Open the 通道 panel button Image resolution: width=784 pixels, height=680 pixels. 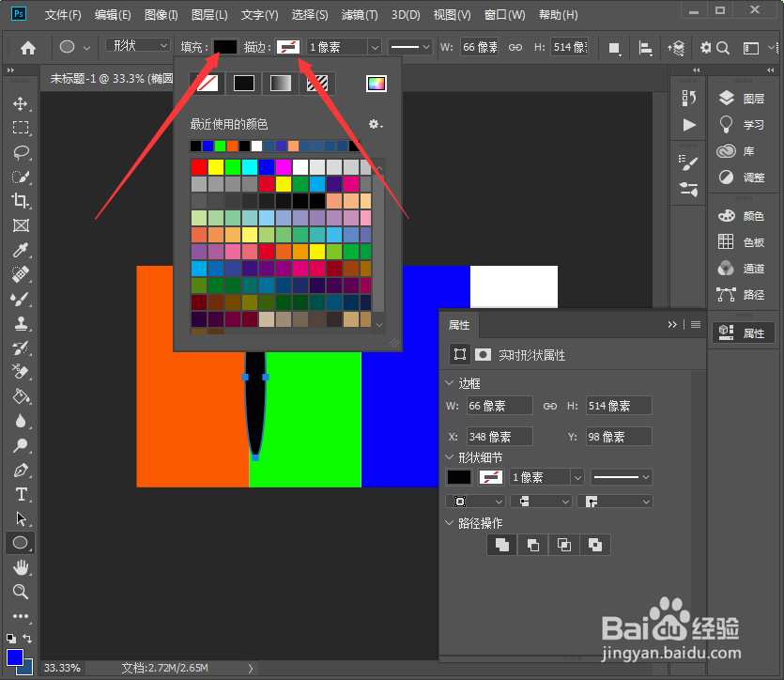tap(743, 269)
